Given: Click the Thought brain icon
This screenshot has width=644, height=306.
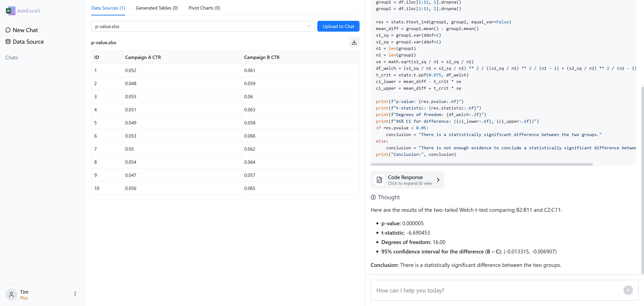Looking at the screenshot, I should (373, 197).
